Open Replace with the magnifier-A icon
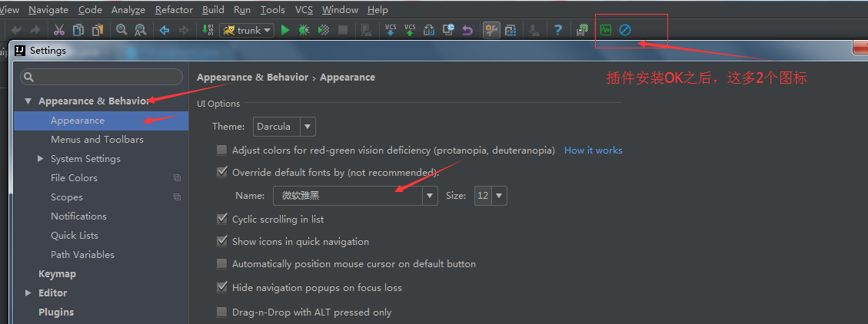 (x=141, y=30)
